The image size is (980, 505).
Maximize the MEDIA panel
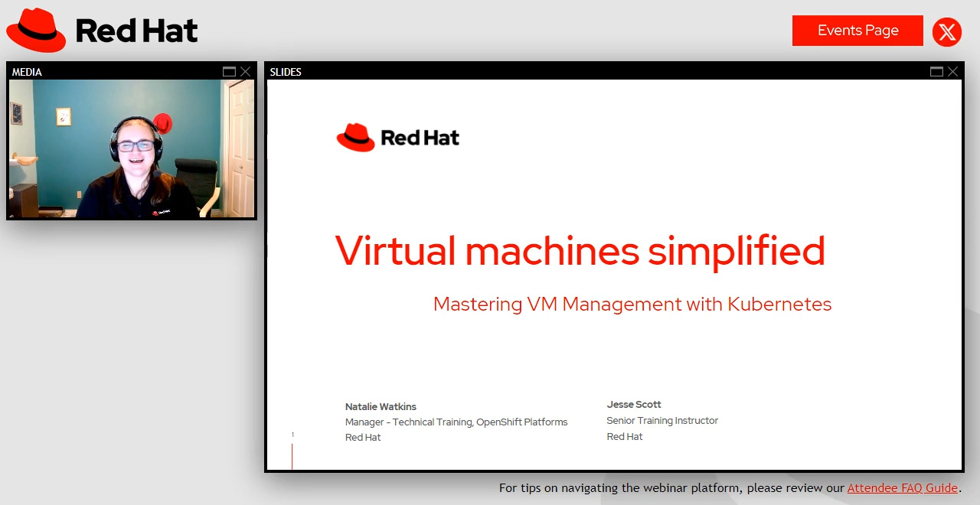[229, 72]
